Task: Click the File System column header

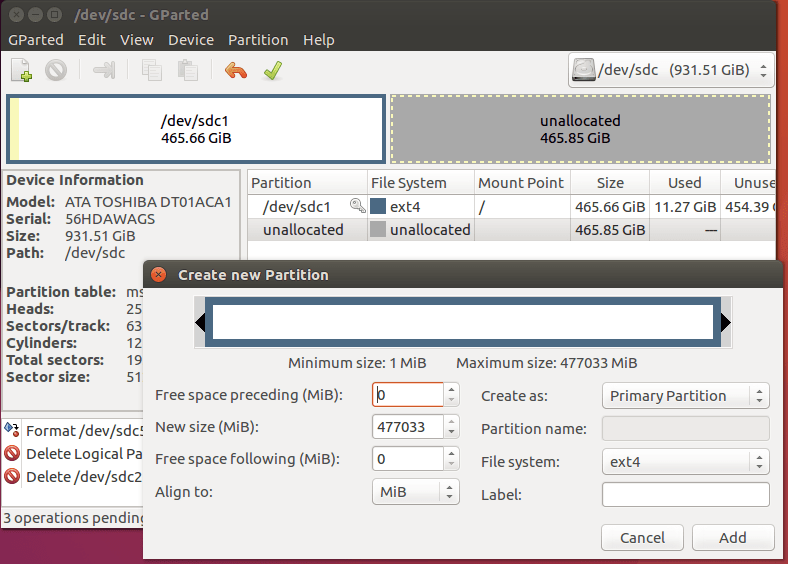Action: (x=421, y=182)
